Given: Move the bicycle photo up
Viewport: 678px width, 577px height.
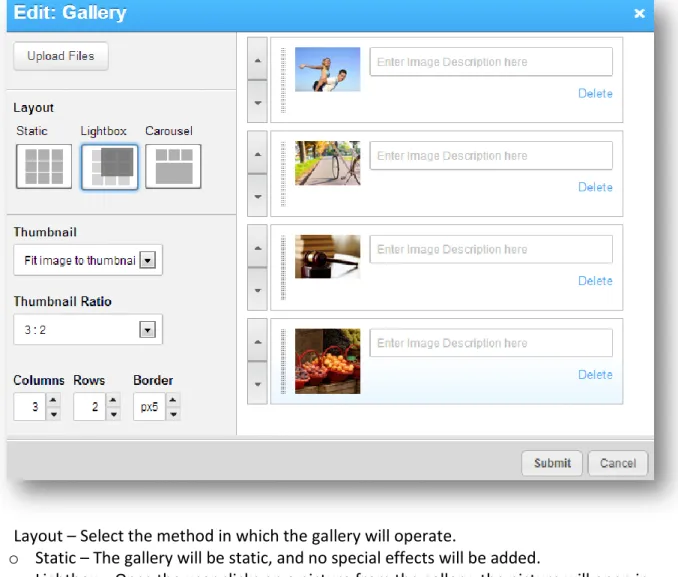Looking at the screenshot, I should pyautogui.click(x=258, y=154).
